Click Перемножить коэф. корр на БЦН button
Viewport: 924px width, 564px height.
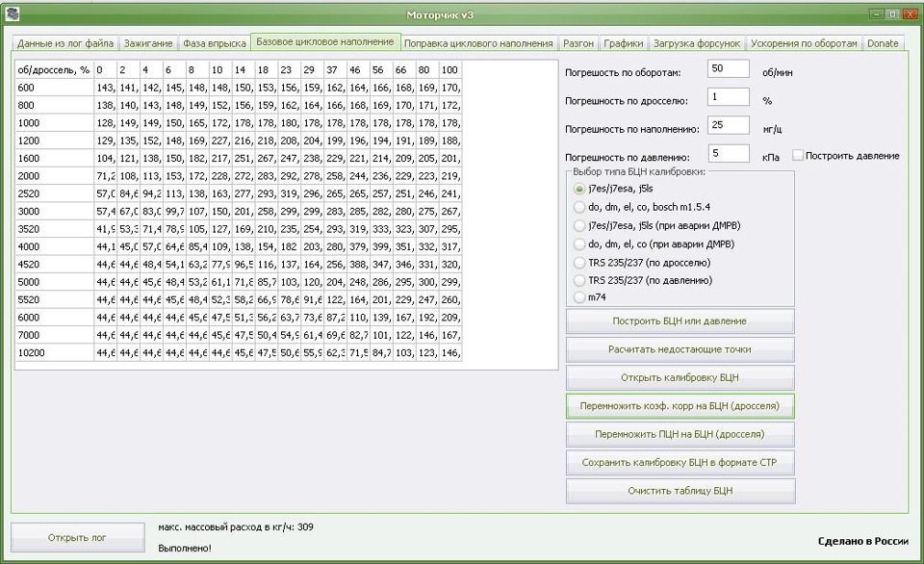[680, 406]
